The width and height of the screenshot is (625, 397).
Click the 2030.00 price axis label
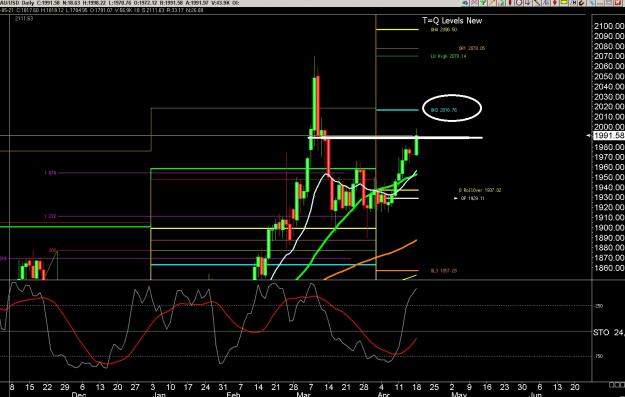pyautogui.click(x=609, y=96)
